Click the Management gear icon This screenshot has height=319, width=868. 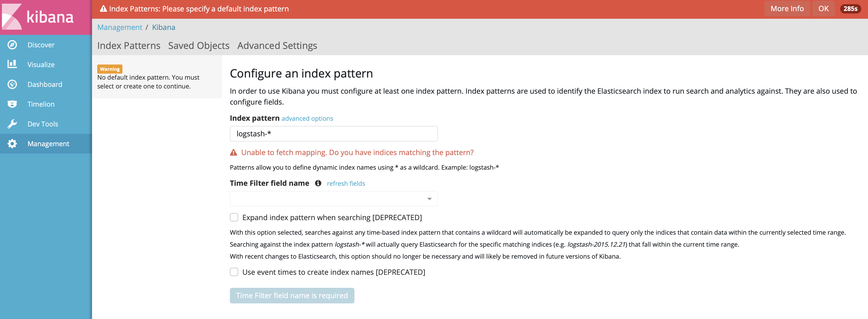pyautogui.click(x=12, y=144)
